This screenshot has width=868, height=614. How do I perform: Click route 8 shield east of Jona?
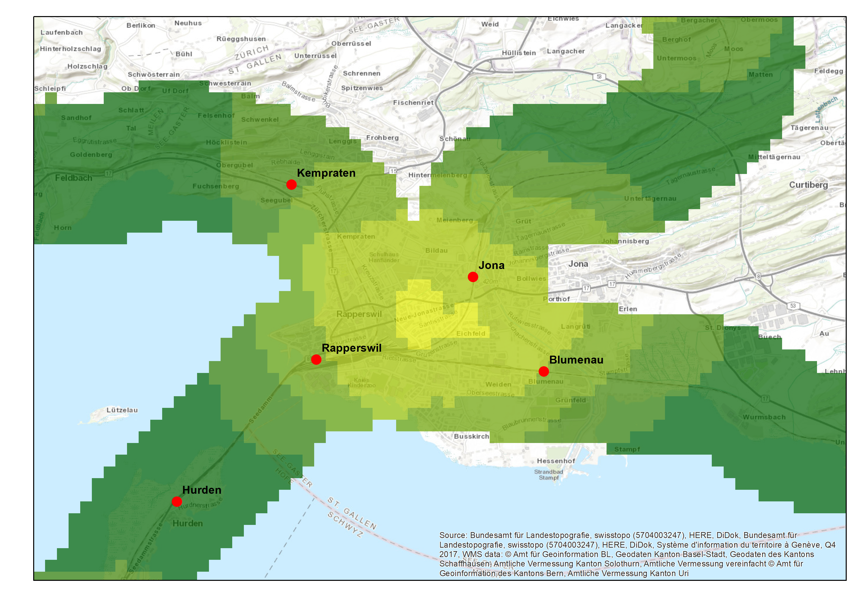pos(758,276)
